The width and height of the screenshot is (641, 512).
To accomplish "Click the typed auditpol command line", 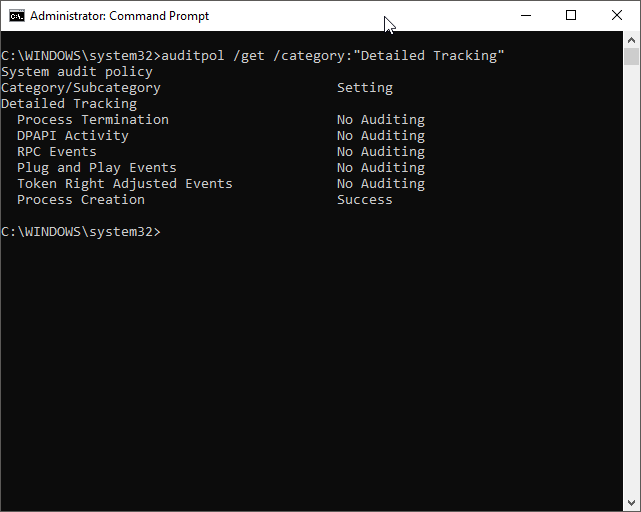I will pyautogui.click(x=333, y=56).
